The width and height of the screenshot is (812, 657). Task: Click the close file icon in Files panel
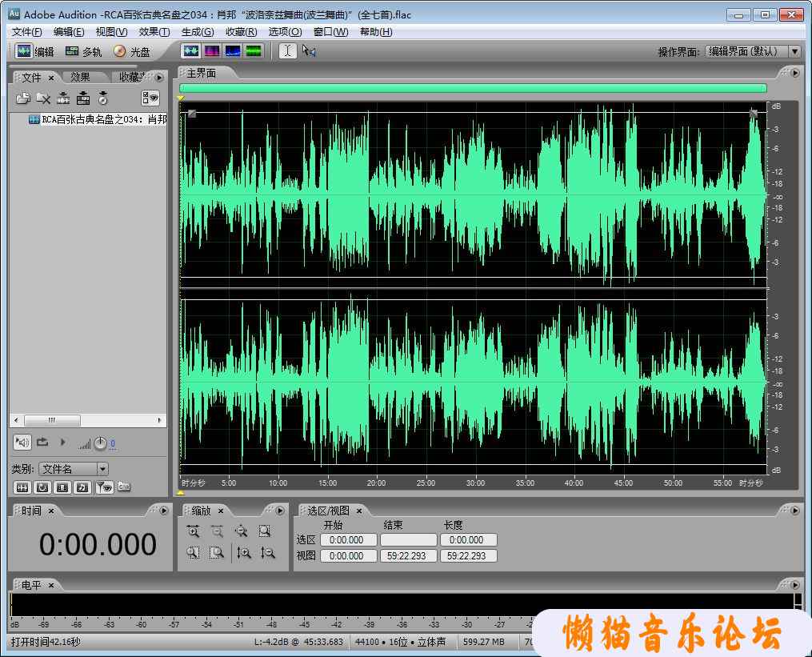tap(43, 98)
